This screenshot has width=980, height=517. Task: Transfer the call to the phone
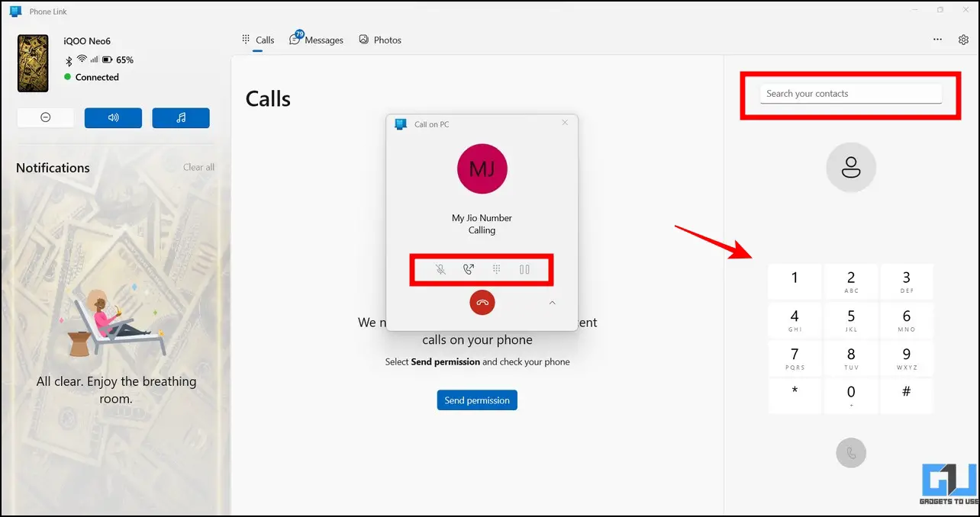pos(469,269)
